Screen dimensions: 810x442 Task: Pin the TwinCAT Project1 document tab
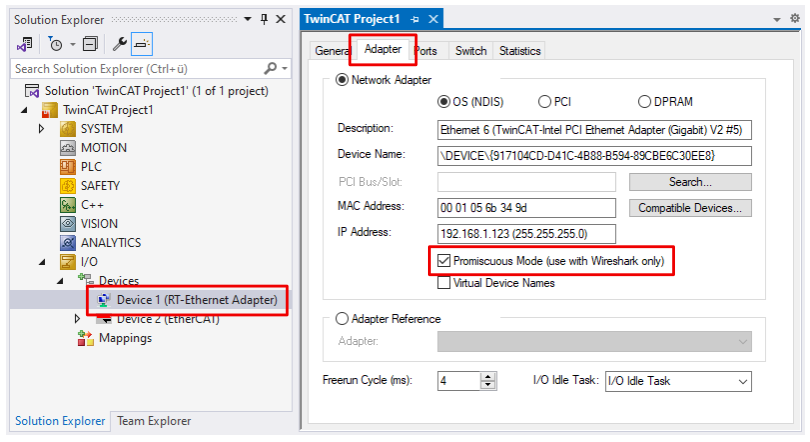(x=415, y=20)
